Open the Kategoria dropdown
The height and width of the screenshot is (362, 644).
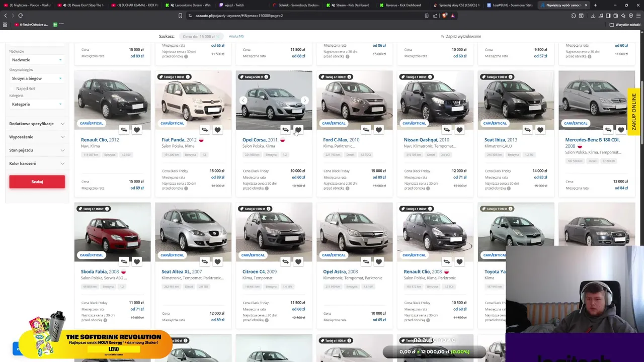(37, 104)
